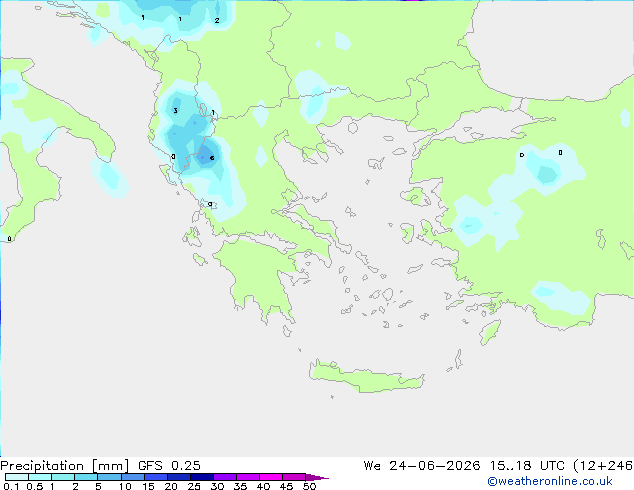Click the '6' precipitation value on the map
Image resolution: width=634 pixels, height=490 pixels.
click(x=212, y=158)
